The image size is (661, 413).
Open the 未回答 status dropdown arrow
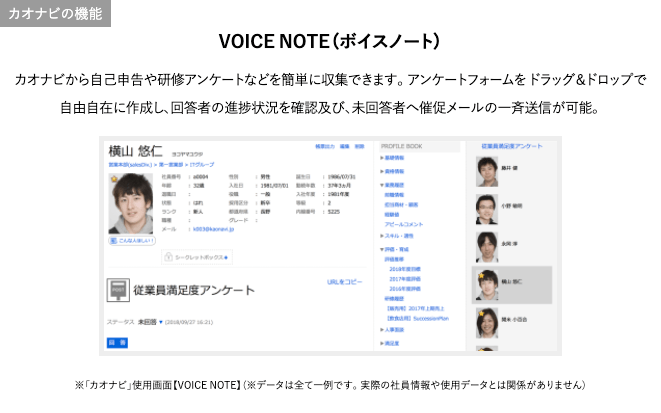(161, 322)
